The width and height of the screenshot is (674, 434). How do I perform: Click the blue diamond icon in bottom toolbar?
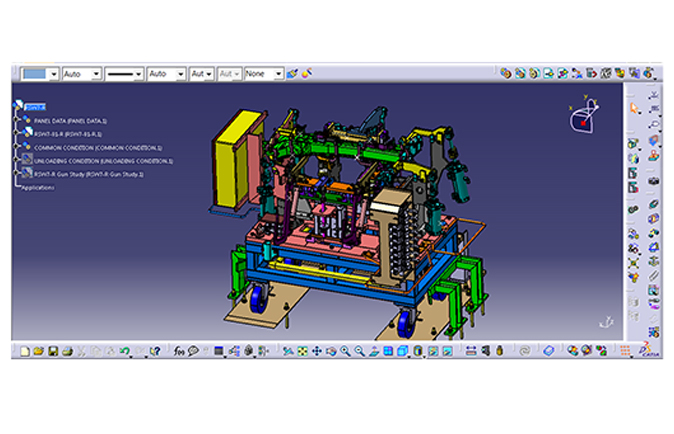point(548,351)
